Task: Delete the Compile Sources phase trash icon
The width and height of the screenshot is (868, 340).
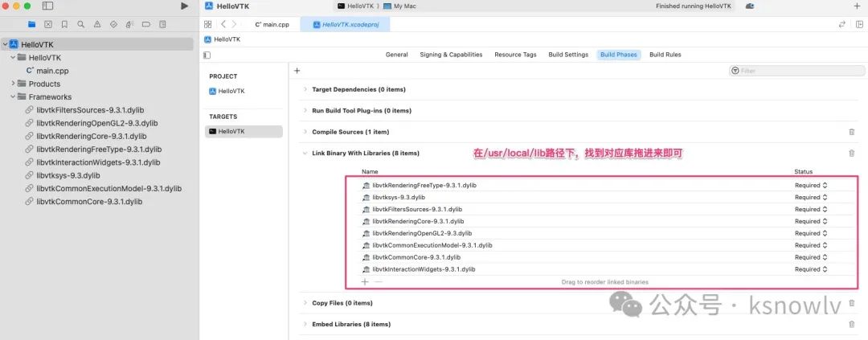Action: [851, 132]
